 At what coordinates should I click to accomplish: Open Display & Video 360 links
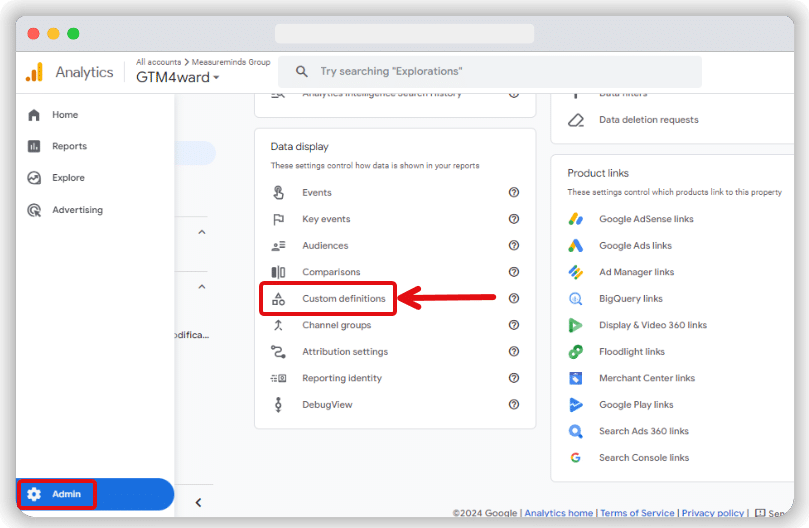tap(653, 325)
